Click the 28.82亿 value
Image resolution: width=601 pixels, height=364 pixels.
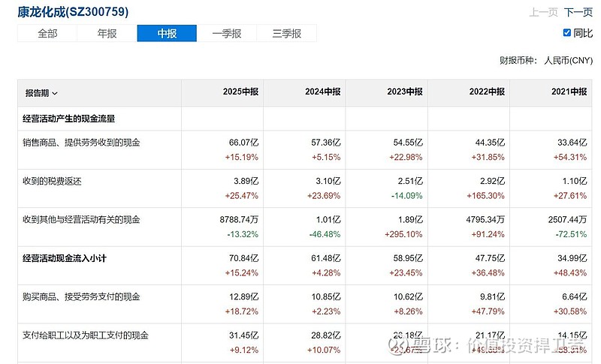click(326, 335)
